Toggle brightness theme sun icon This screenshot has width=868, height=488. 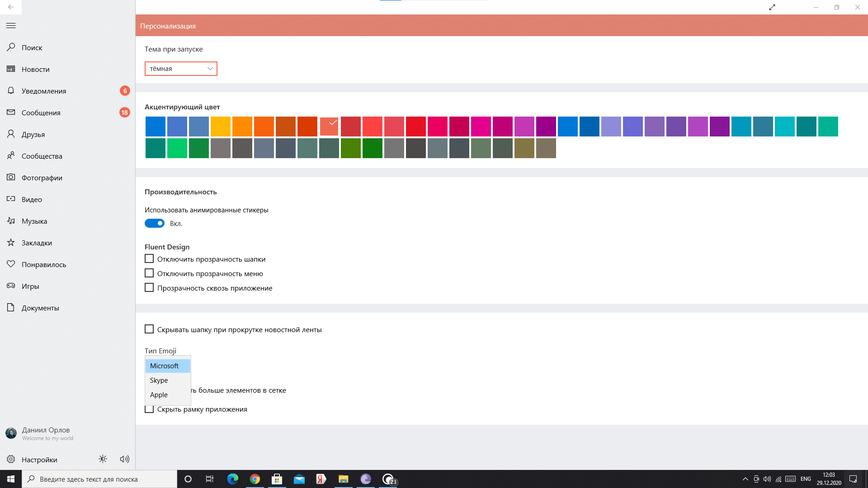pos(103,459)
